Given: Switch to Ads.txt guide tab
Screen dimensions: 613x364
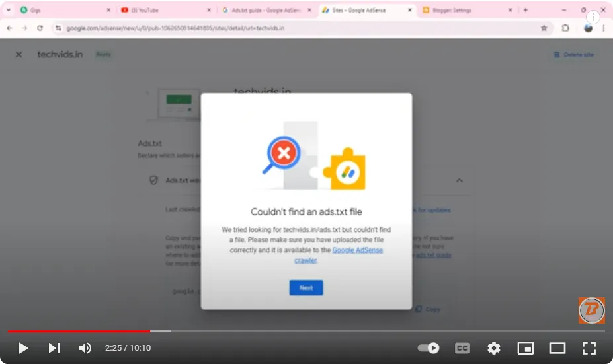Looking at the screenshot, I should (x=265, y=10).
